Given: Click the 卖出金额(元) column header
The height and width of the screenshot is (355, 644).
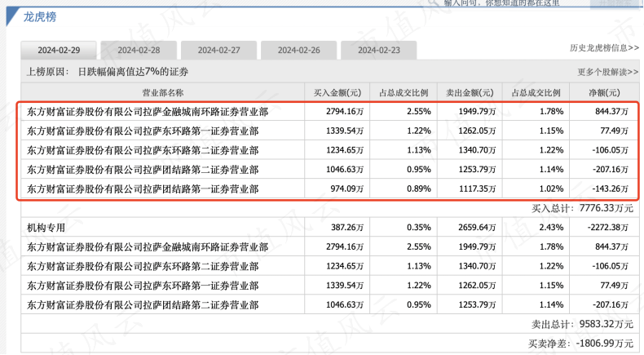Looking at the screenshot, I should coord(470,92).
